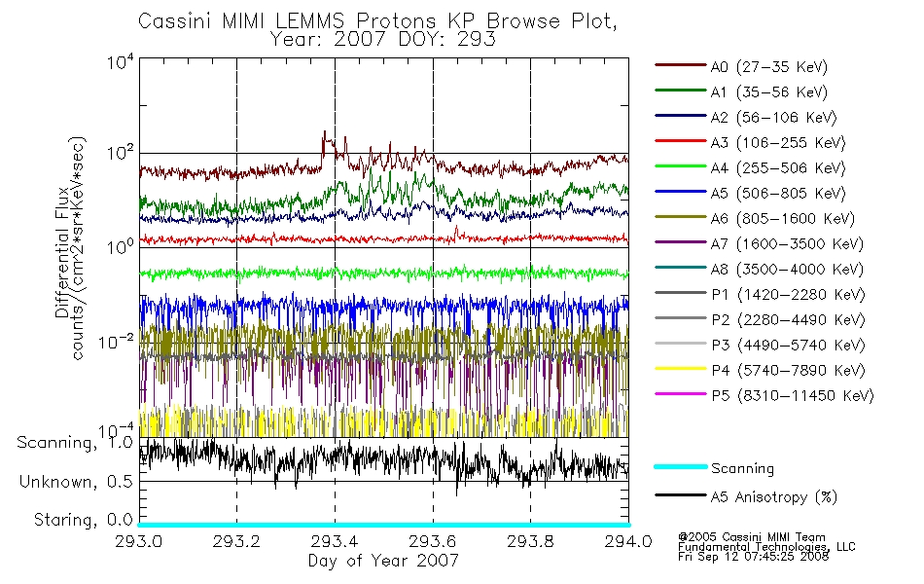
Task: Click the Day of Year 2007 axis title
Action: tap(383, 561)
